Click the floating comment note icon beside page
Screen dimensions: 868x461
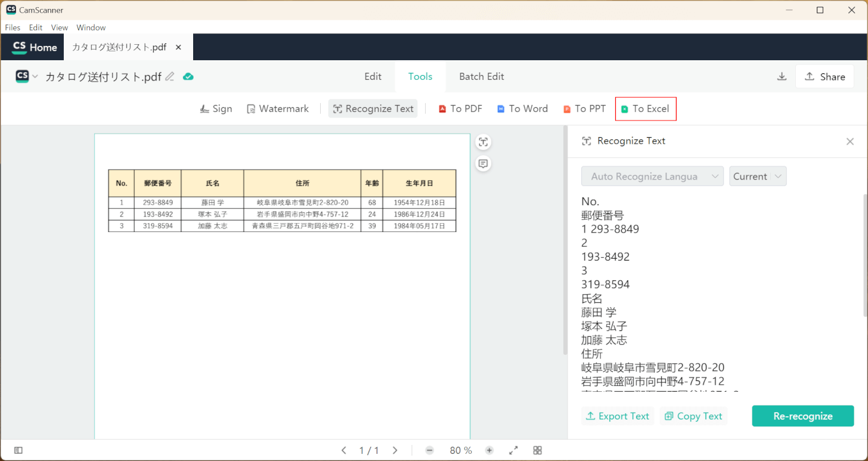483,163
